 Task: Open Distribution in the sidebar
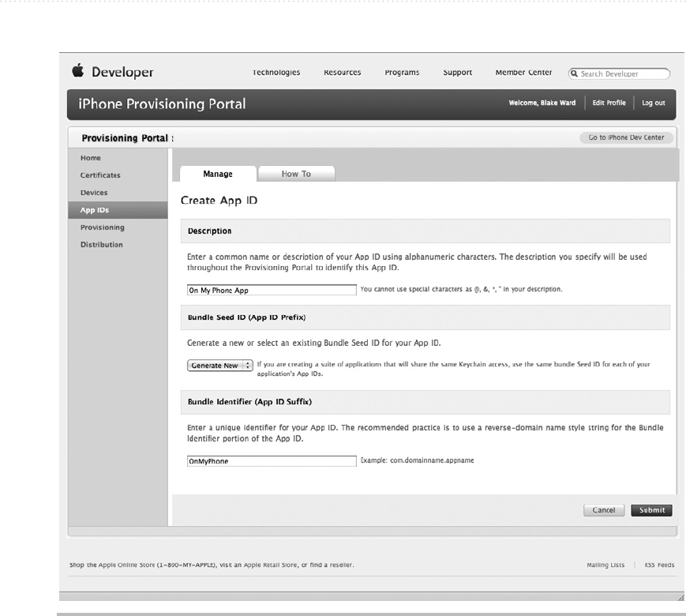point(102,245)
